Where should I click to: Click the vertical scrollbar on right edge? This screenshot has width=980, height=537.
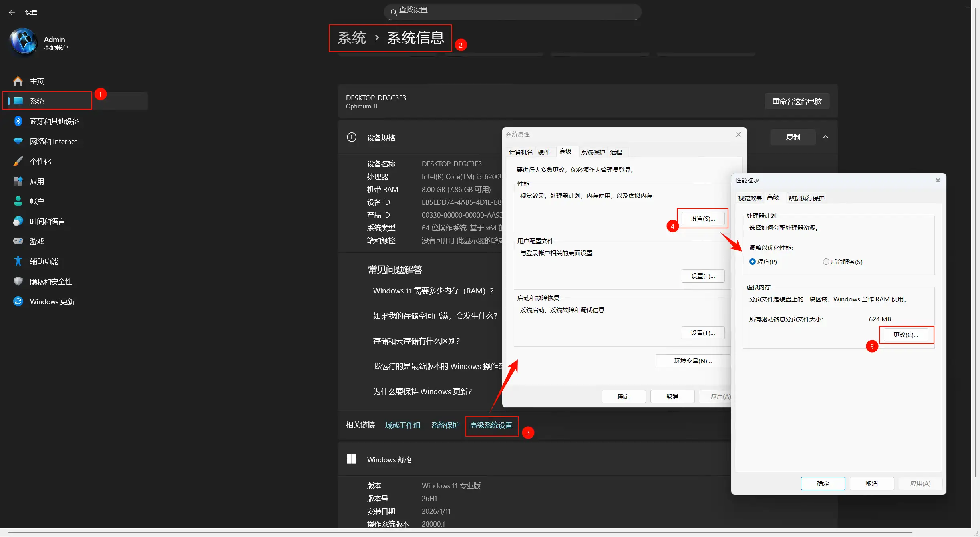[975, 240]
